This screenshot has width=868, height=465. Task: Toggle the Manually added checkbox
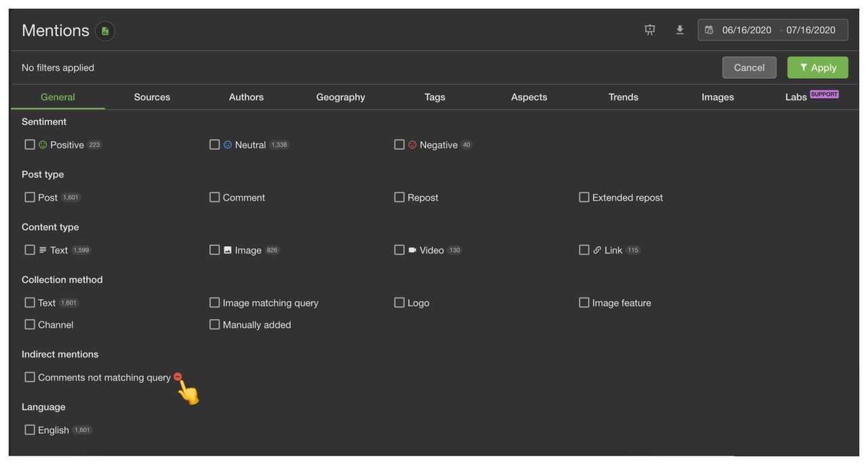(214, 325)
